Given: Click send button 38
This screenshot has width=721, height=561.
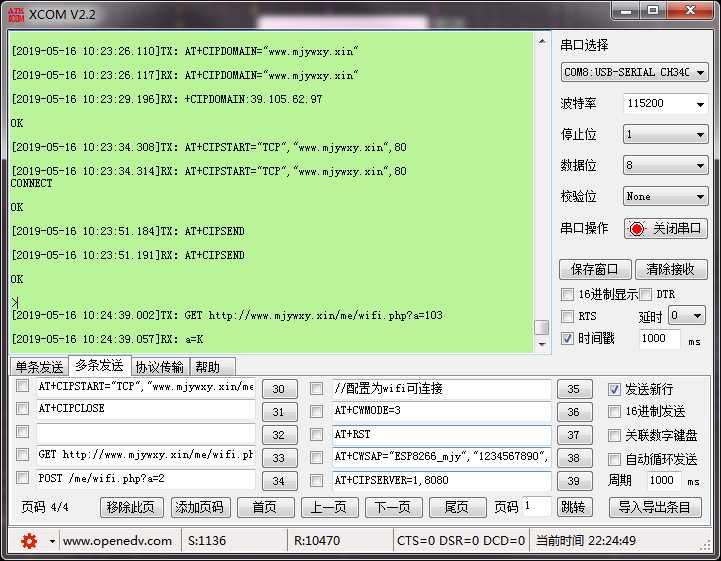Looking at the screenshot, I should click(574, 458).
